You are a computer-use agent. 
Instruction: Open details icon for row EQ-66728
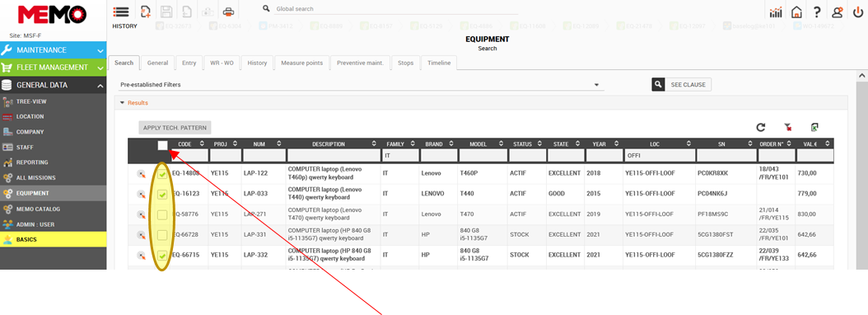pos(141,235)
